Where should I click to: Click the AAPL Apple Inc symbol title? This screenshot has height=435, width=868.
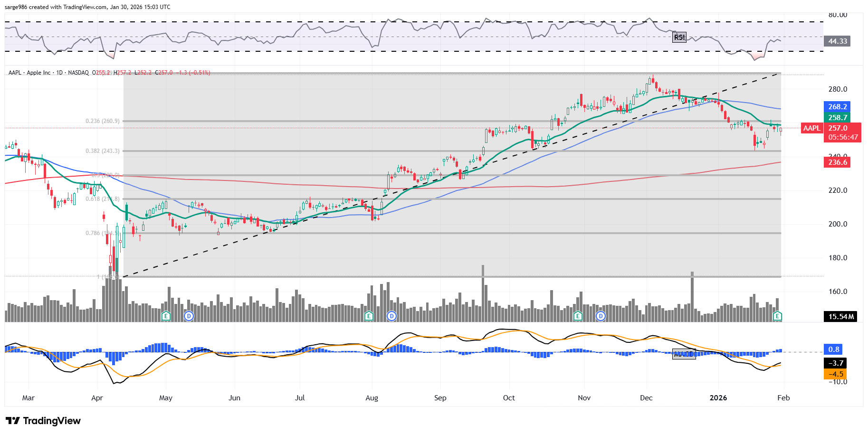click(x=29, y=73)
